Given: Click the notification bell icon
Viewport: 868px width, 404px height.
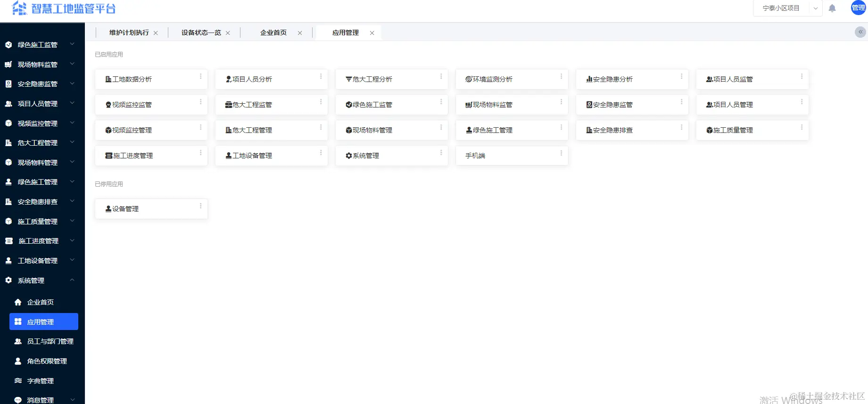Looking at the screenshot, I should click(x=832, y=8).
